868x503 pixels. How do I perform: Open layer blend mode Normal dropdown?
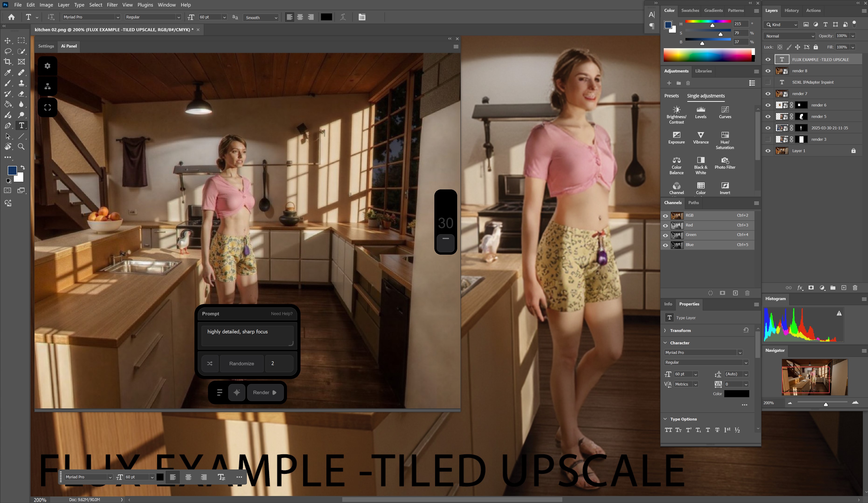point(789,36)
